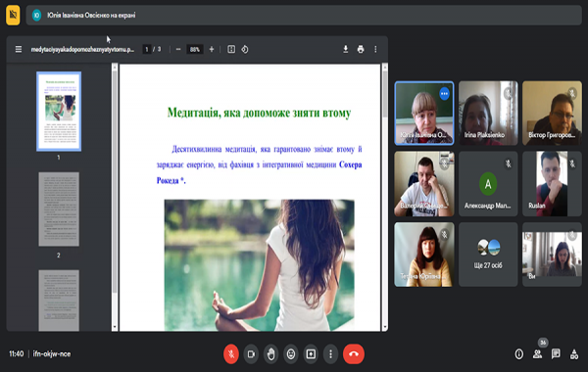Toggle the camera button

pyautogui.click(x=251, y=354)
